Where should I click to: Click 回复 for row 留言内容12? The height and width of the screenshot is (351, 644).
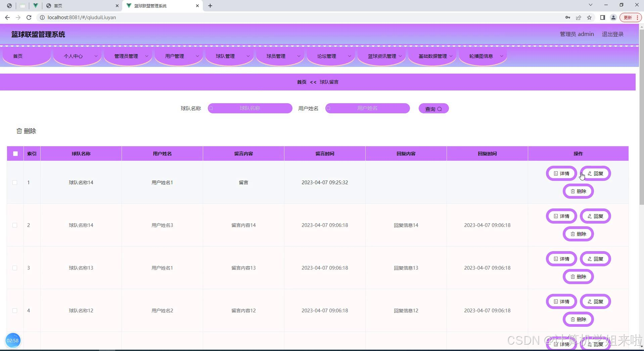pos(595,302)
